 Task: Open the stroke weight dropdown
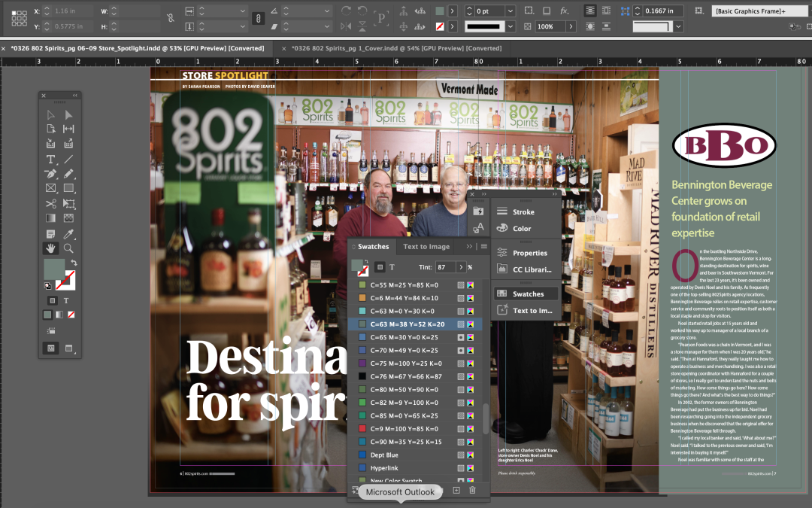509,11
